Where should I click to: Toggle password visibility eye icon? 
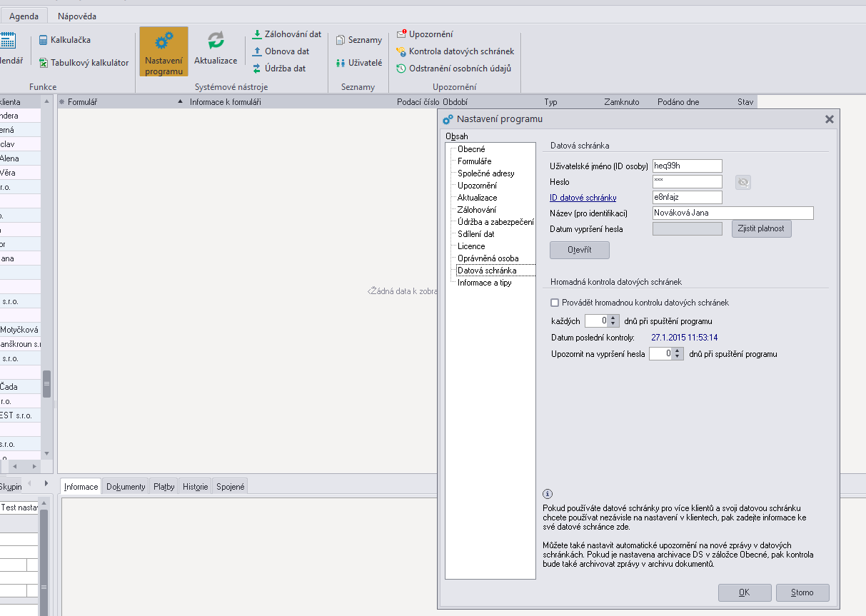743,183
